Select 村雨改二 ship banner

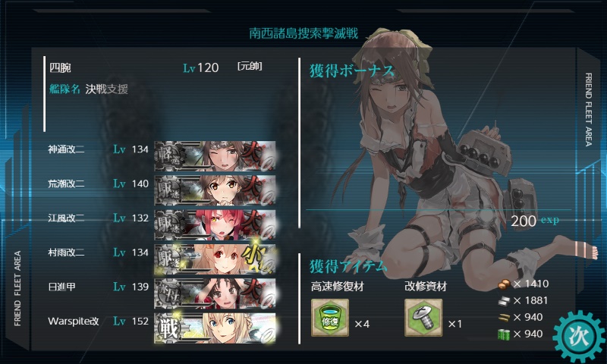point(215,259)
